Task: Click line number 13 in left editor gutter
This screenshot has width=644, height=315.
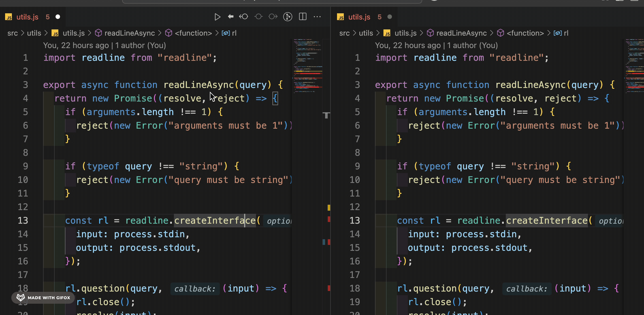Action: pos(23,221)
